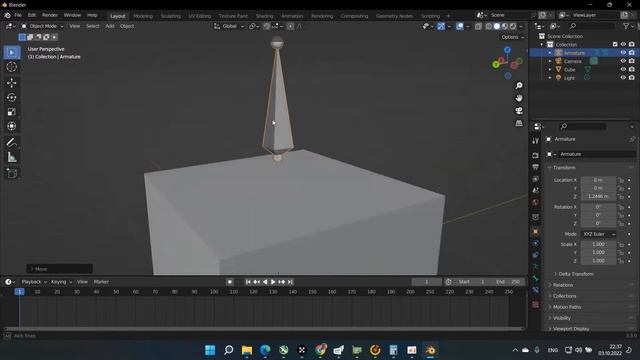Image resolution: width=640 pixels, height=360 pixels.
Task: Open the Playback dropdown in timeline
Action: (x=34, y=282)
